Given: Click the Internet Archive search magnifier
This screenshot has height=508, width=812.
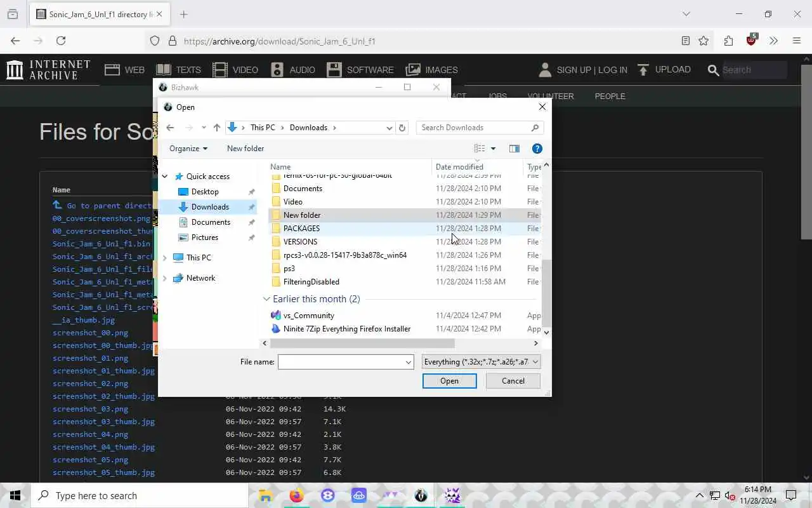Looking at the screenshot, I should pos(713,70).
